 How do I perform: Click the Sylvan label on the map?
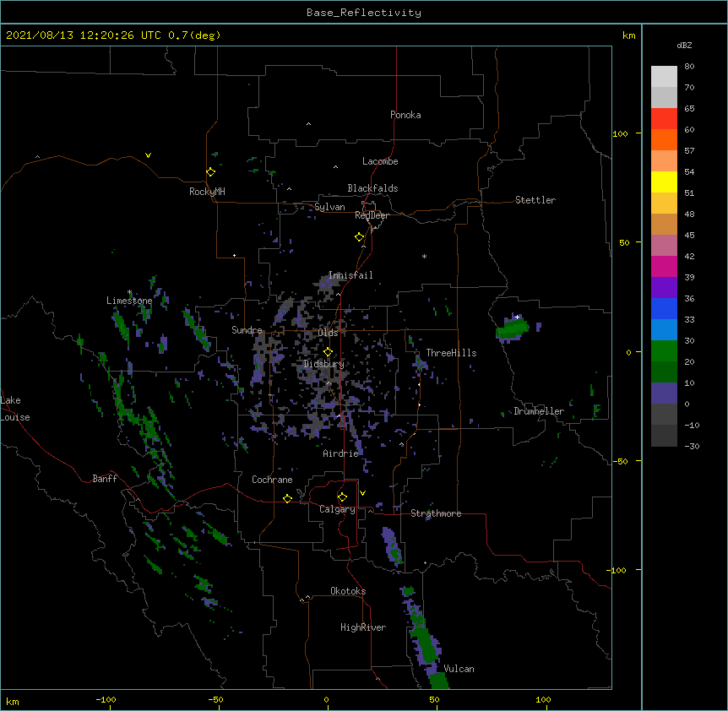(329, 207)
